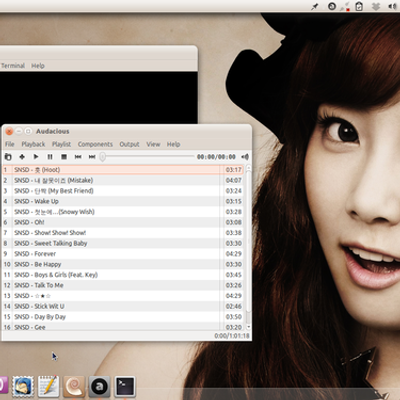Open the system volume speaker icon
The height and width of the screenshot is (400, 400).
pos(392,6)
